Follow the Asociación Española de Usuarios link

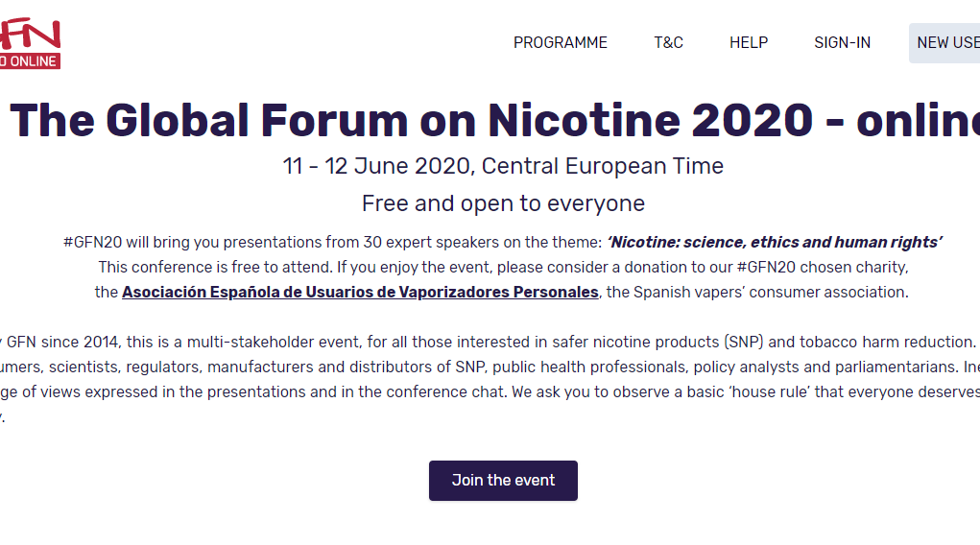360,292
